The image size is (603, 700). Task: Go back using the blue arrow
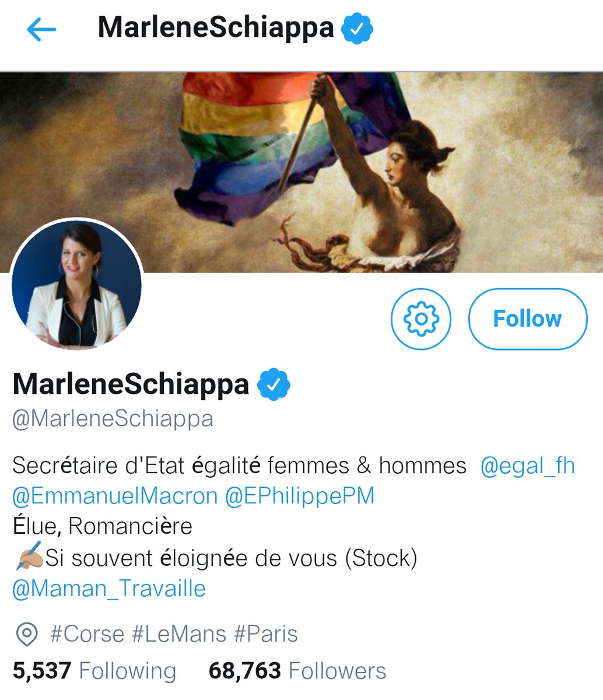pyautogui.click(x=41, y=29)
